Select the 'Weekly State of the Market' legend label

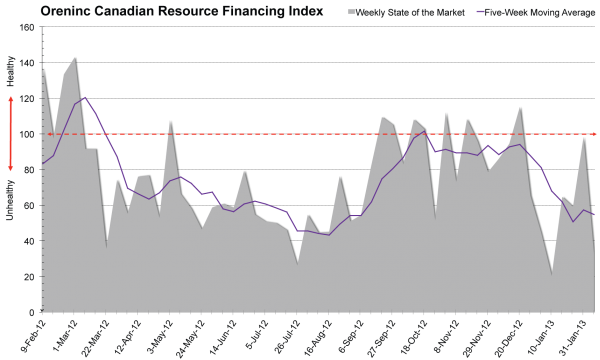[410, 13]
